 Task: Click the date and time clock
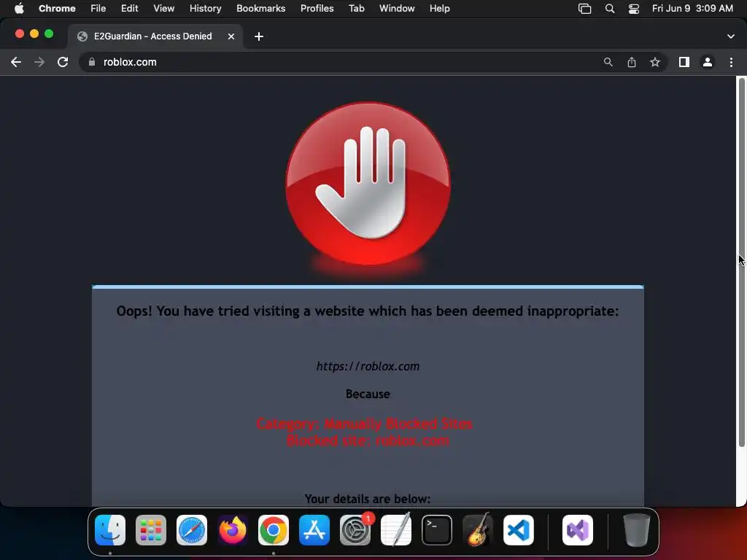[692, 9]
